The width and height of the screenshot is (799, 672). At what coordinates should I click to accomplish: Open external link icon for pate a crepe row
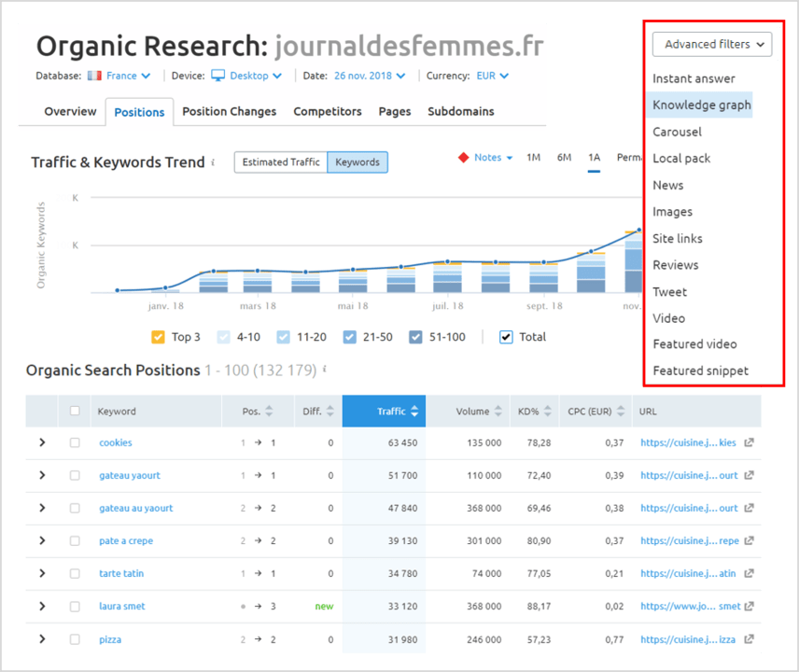749,540
